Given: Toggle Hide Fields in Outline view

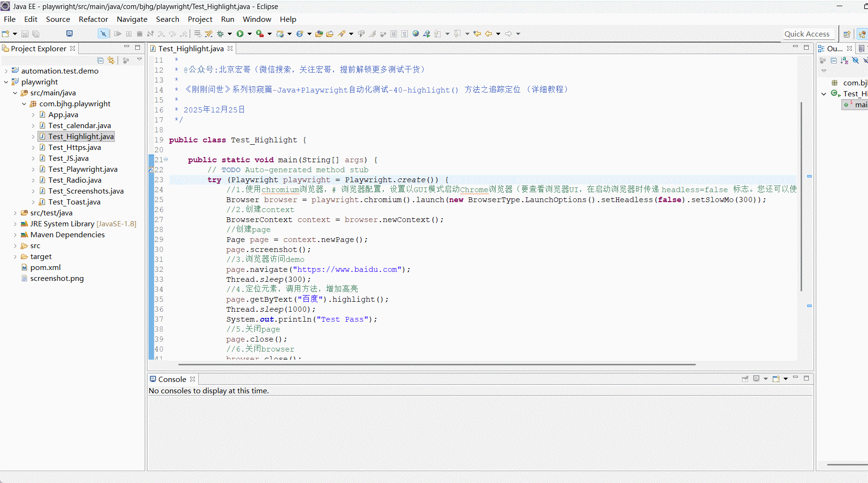Looking at the screenshot, I should [x=855, y=60].
